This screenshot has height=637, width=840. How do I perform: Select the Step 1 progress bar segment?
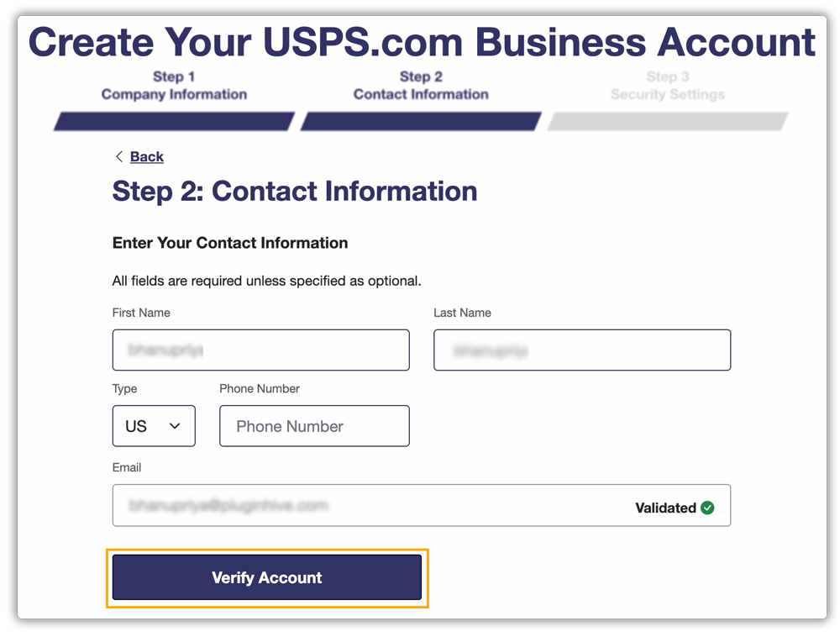coord(173,122)
